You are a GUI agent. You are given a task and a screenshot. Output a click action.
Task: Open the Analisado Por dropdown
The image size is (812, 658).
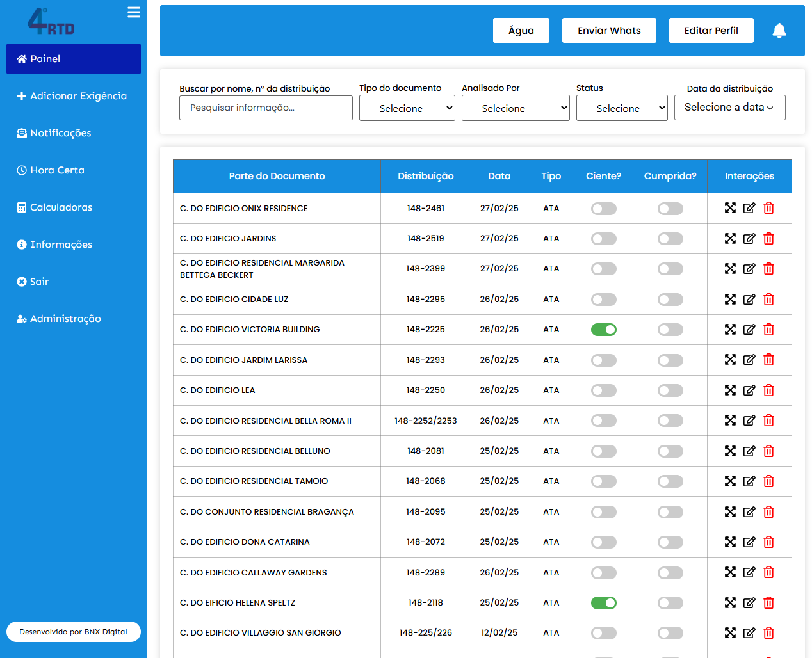tap(515, 108)
